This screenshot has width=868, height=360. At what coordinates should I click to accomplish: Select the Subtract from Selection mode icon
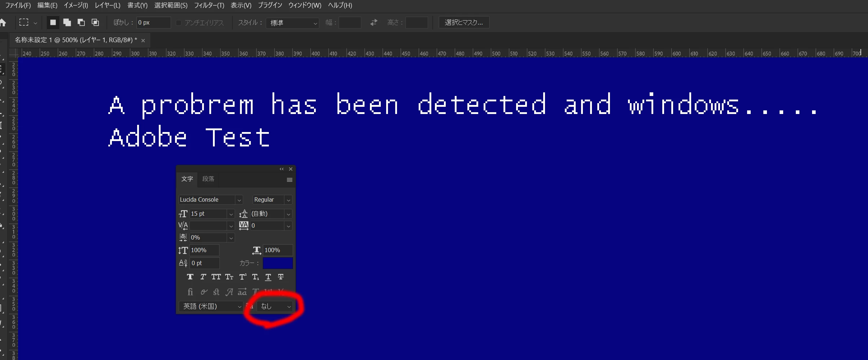pyautogui.click(x=81, y=22)
